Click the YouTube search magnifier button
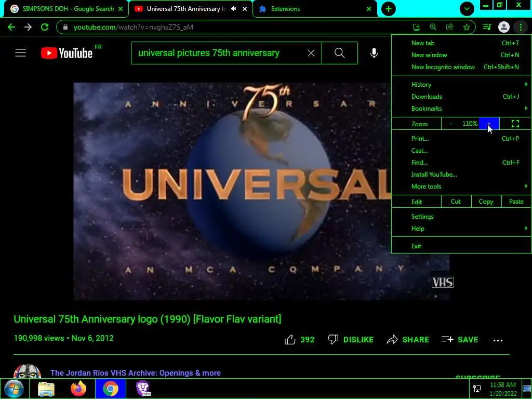The width and height of the screenshot is (532, 399). click(x=340, y=53)
